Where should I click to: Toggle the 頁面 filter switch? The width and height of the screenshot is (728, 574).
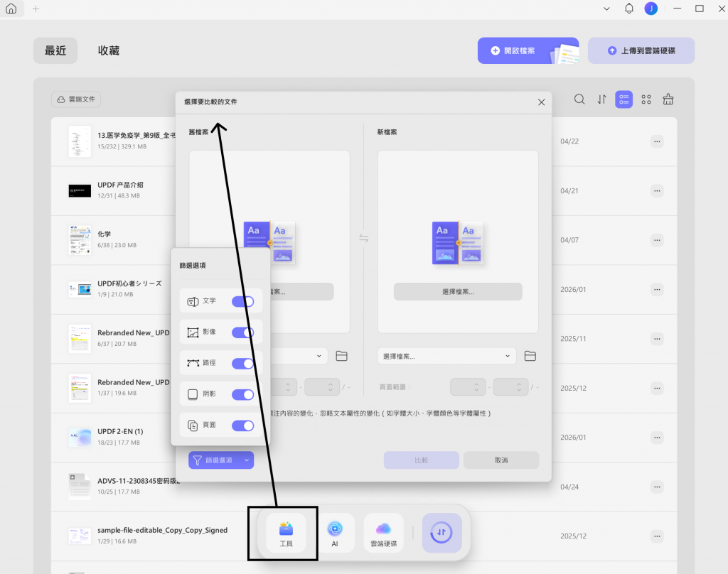243,426
